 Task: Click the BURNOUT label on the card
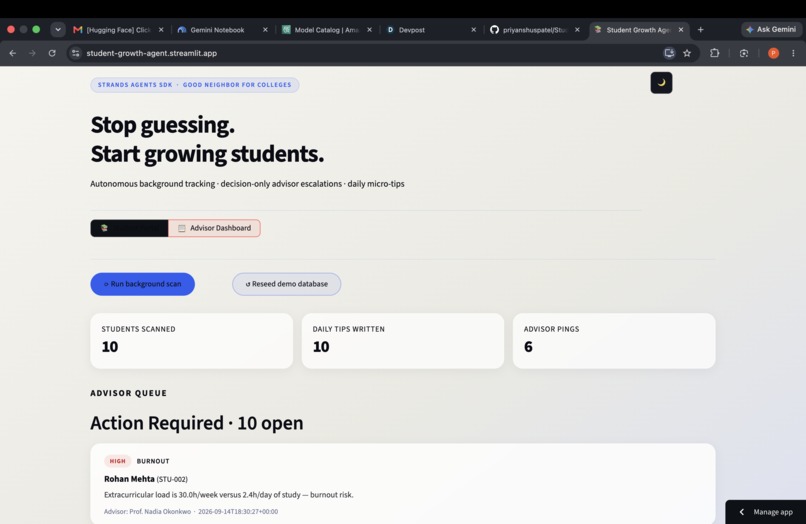pyautogui.click(x=153, y=461)
